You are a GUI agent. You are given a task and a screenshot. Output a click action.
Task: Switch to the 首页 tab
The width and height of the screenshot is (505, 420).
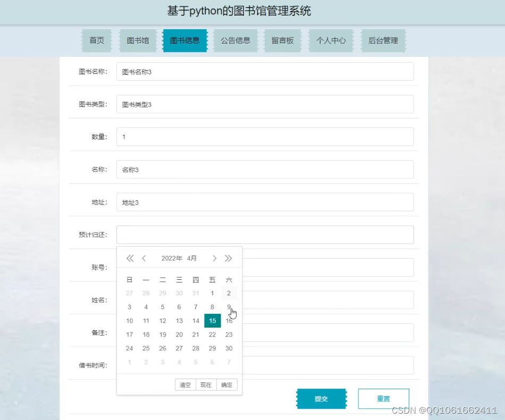pos(96,40)
